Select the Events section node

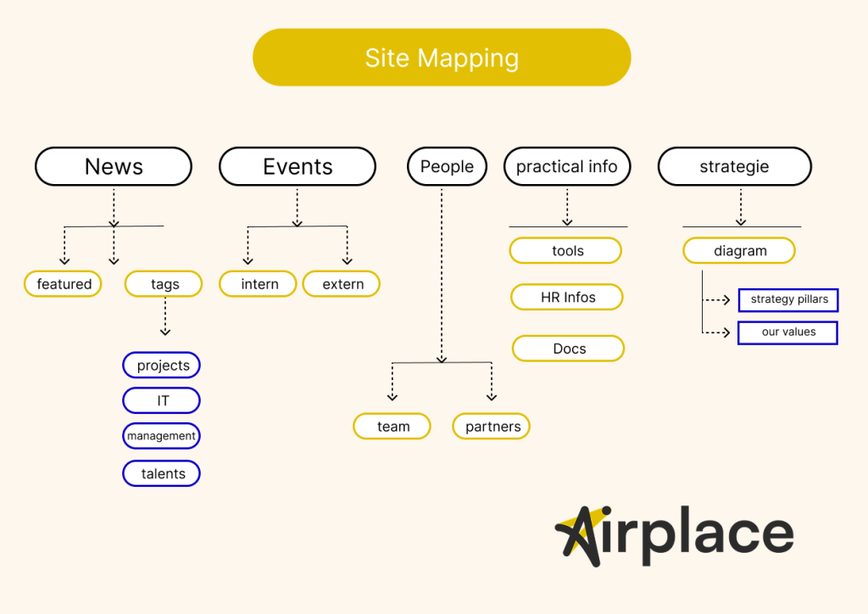pyautogui.click(x=298, y=167)
